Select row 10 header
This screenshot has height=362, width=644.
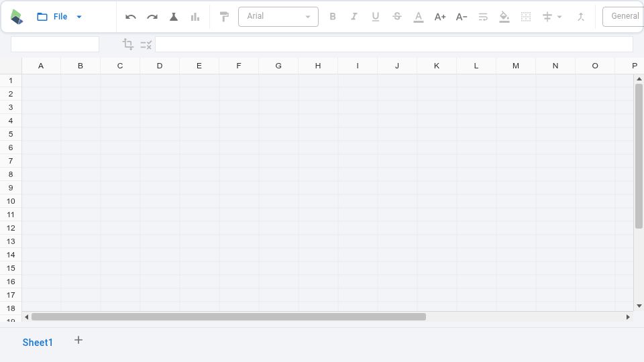pyautogui.click(x=11, y=201)
